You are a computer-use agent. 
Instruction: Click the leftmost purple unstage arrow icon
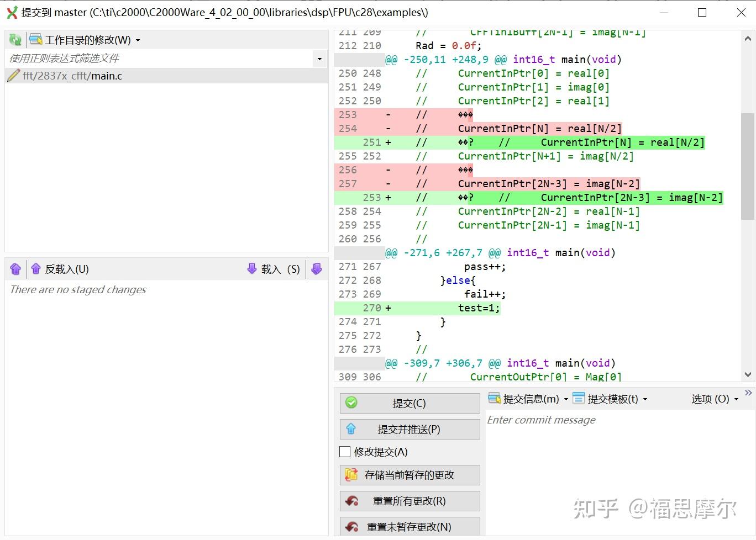tap(15, 269)
